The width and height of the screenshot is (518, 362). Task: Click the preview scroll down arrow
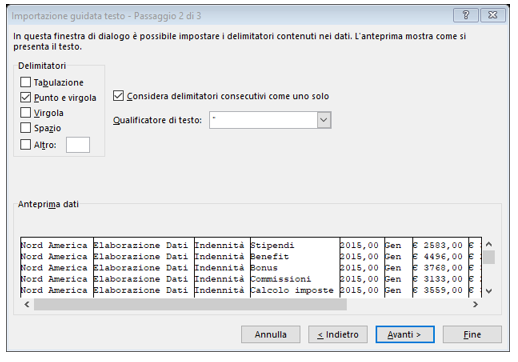point(489,291)
